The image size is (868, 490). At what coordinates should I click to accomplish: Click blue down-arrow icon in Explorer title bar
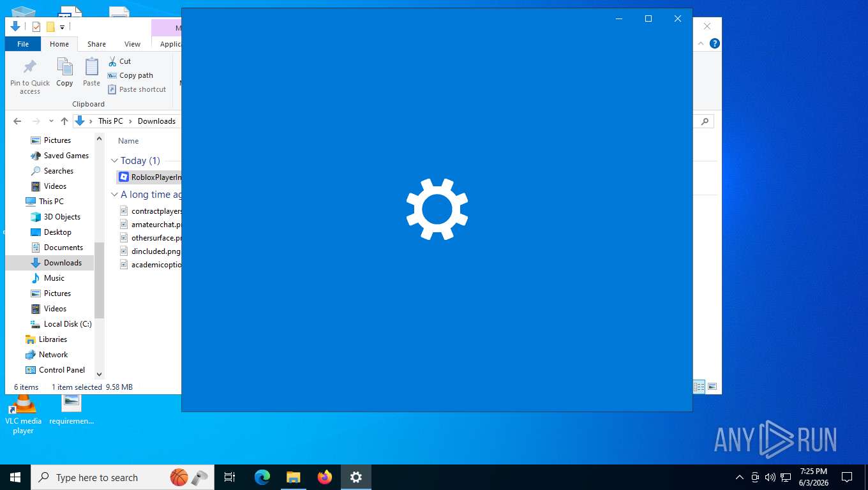(x=15, y=27)
